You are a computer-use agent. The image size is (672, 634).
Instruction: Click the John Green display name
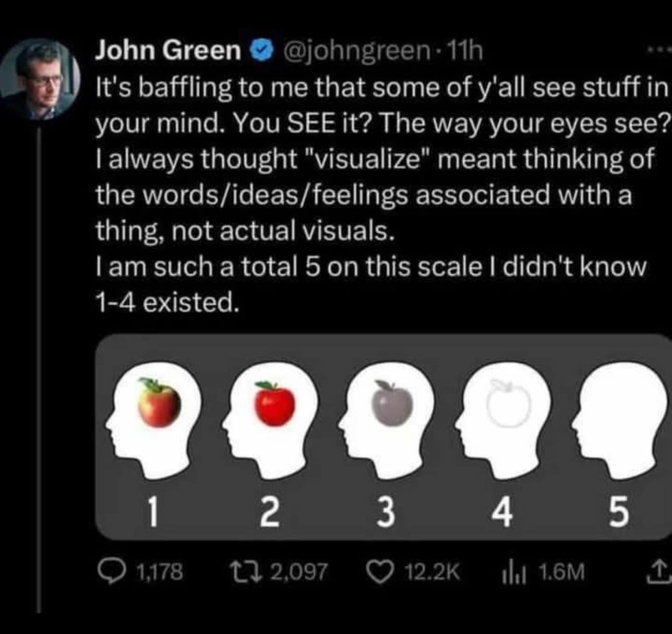(167, 51)
